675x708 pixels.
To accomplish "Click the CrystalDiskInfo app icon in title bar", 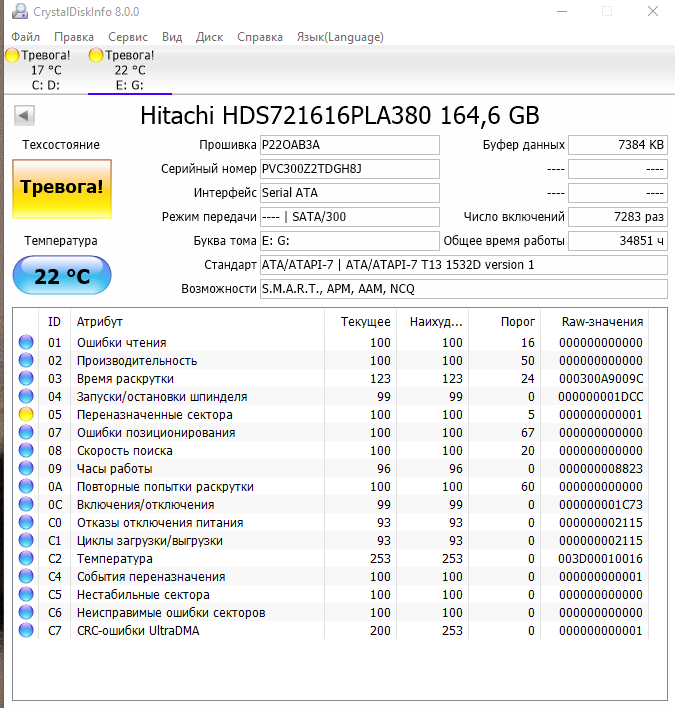I will [15, 12].
